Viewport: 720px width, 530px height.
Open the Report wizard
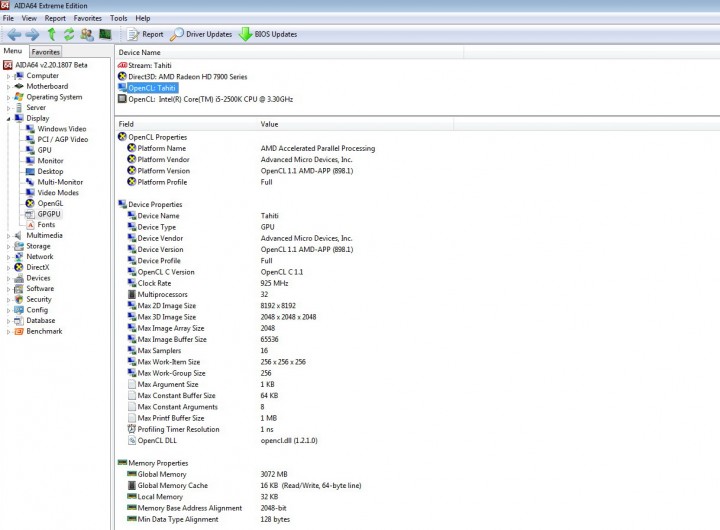tap(145, 34)
